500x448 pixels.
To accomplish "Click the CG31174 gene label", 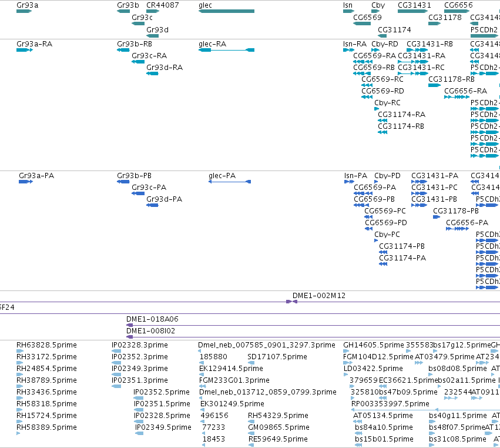I will [394, 30].
